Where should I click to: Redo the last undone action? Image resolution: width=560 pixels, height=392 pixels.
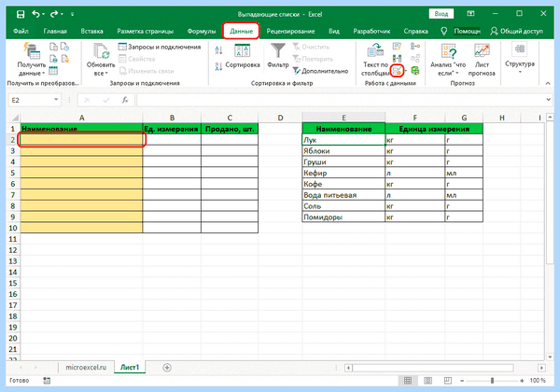pos(54,14)
